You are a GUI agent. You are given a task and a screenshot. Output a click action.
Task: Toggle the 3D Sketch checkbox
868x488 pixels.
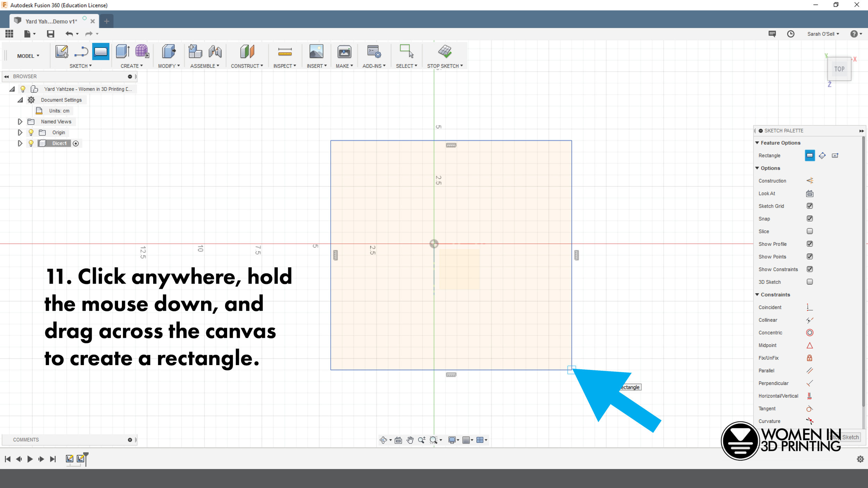click(809, 282)
